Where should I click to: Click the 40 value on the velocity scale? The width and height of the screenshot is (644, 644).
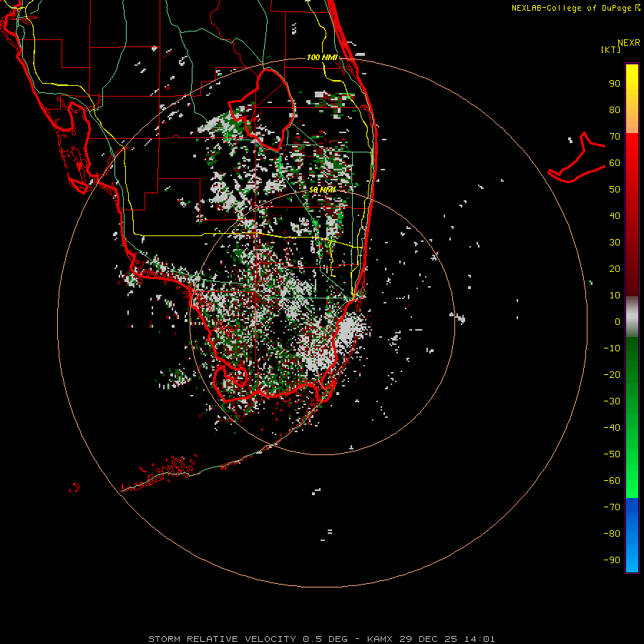click(x=615, y=216)
